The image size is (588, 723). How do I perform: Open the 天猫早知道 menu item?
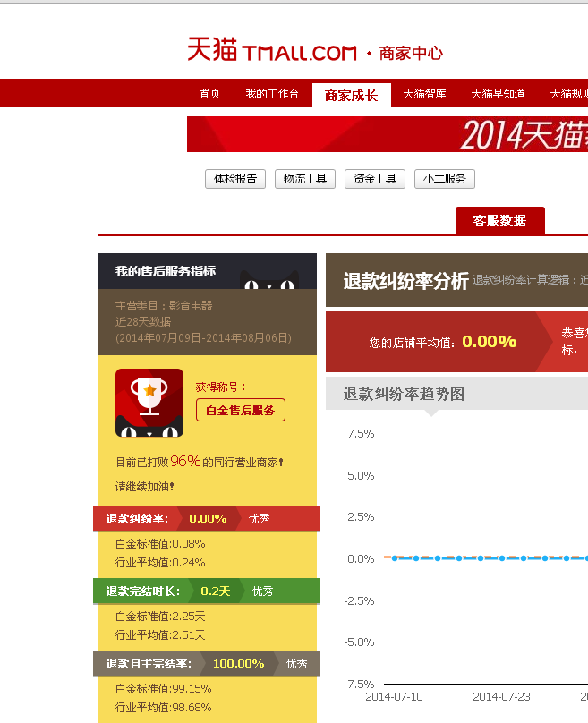coord(499,94)
